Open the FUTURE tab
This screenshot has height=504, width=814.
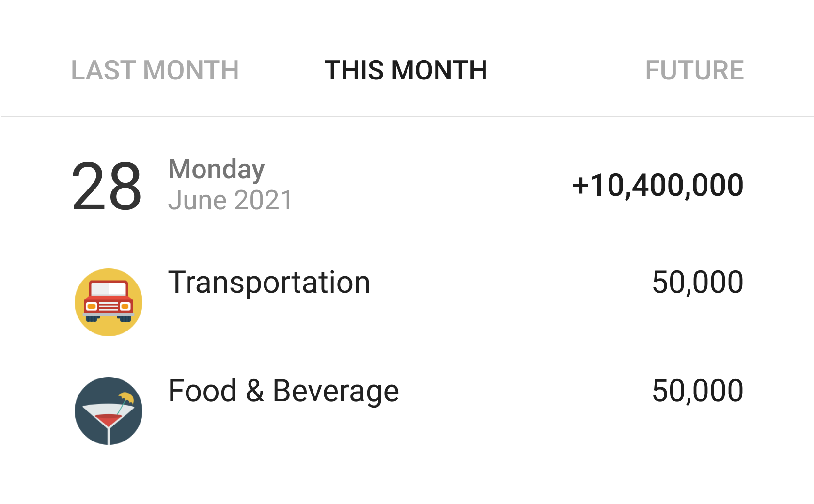click(695, 70)
